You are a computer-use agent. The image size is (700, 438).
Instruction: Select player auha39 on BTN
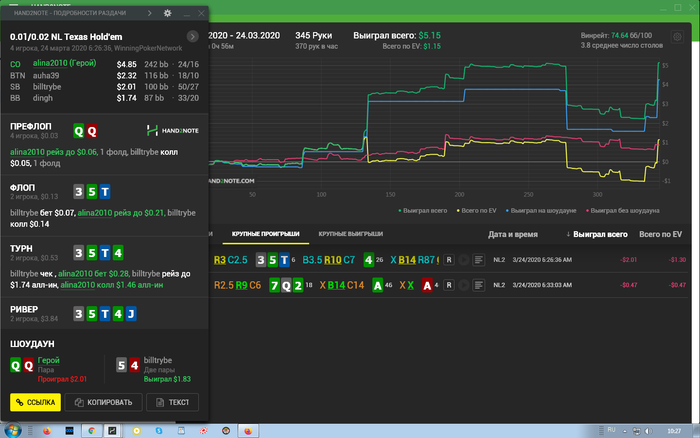tap(46, 75)
